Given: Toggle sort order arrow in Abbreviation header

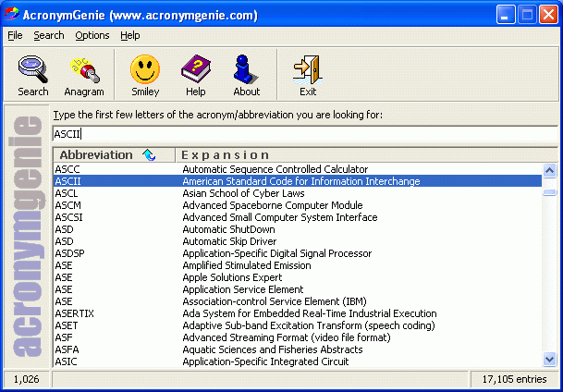Looking at the screenshot, I should coord(149,155).
